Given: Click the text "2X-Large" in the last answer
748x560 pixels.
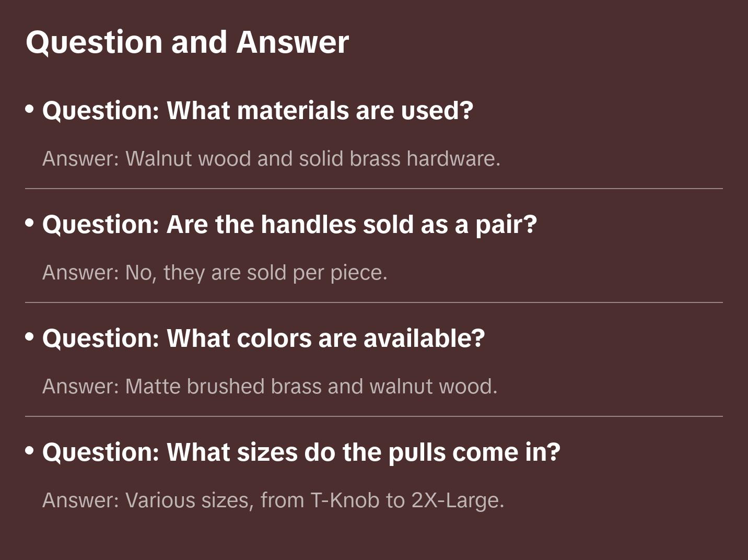Looking at the screenshot, I should pos(457,500).
